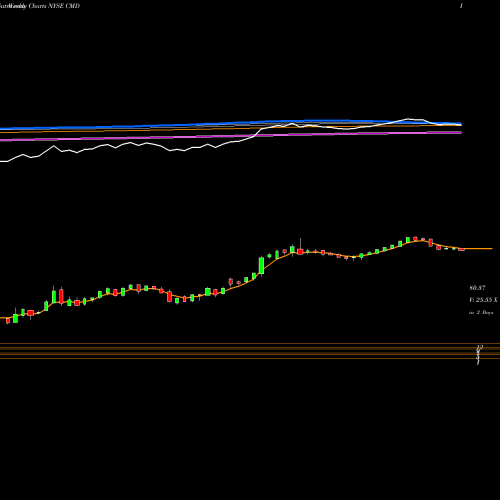Click the "V: 25.55 X" volume value
500x500 pixels.
coord(483,300)
